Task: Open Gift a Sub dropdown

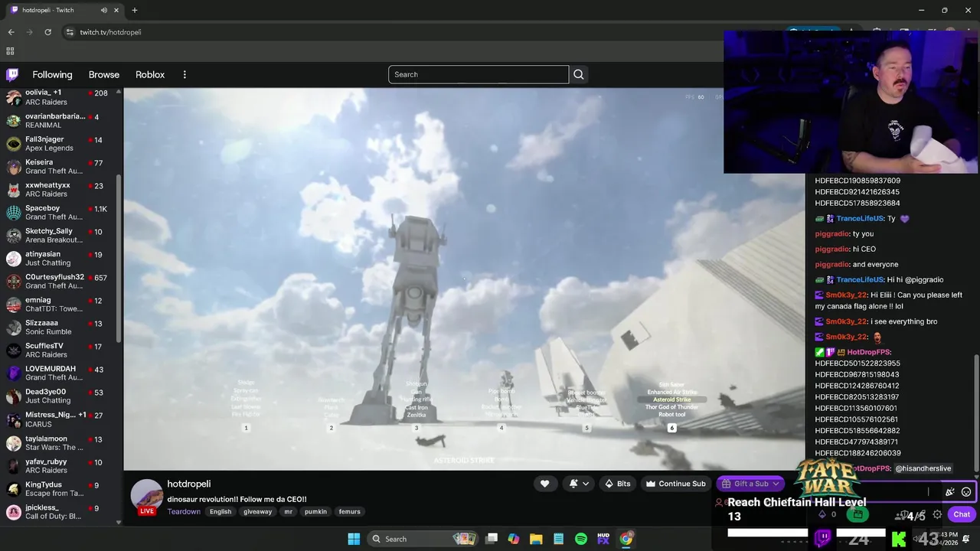Action: (x=750, y=484)
